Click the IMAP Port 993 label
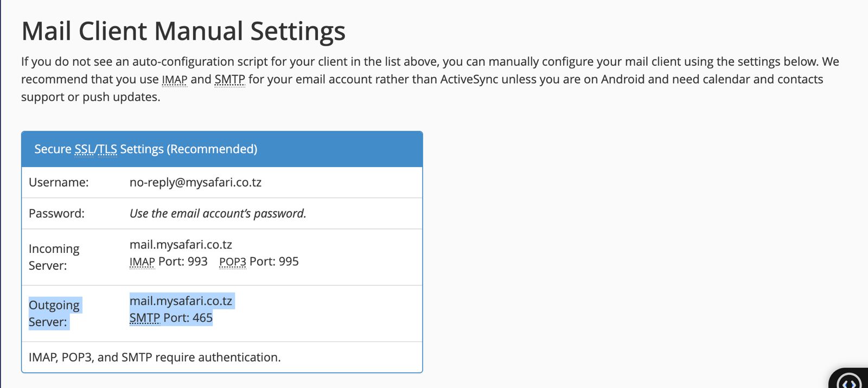This screenshot has height=388, width=868. coord(169,262)
